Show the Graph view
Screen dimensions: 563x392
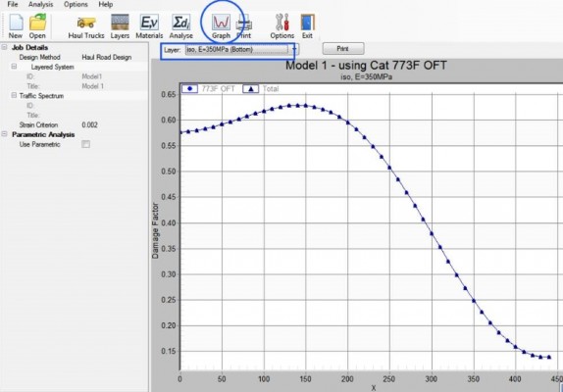point(221,26)
